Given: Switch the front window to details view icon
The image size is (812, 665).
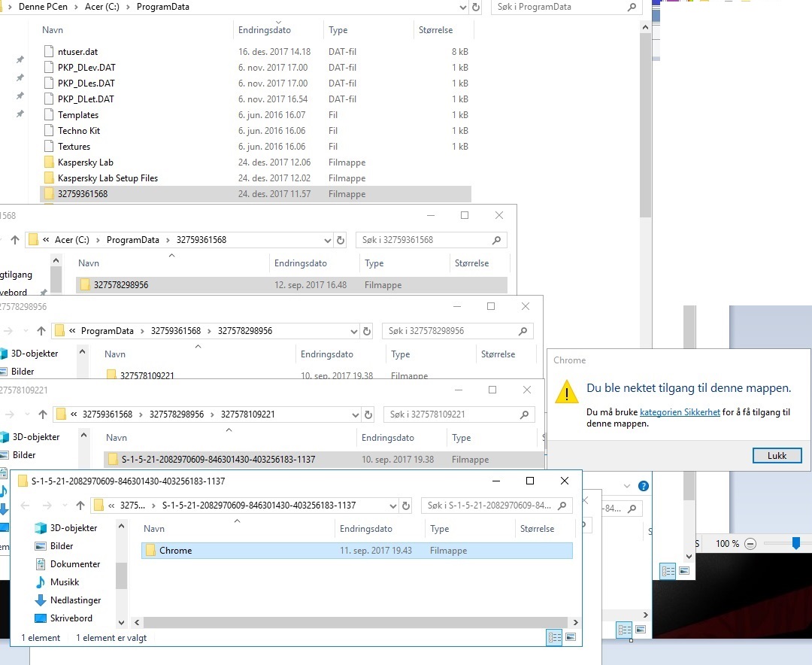Looking at the screenshot, I should [555, 637].
